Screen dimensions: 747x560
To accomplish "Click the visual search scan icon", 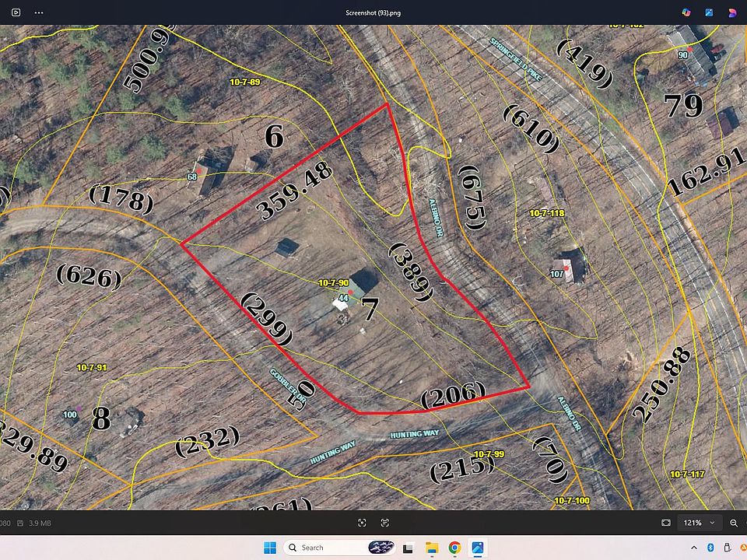I will point(362,523).
